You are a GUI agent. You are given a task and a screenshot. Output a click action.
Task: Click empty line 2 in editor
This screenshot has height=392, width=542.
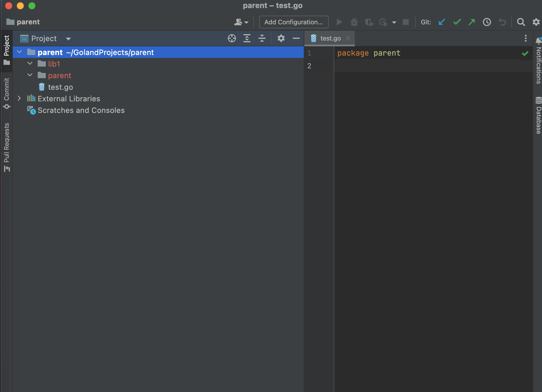pos(433,66)
